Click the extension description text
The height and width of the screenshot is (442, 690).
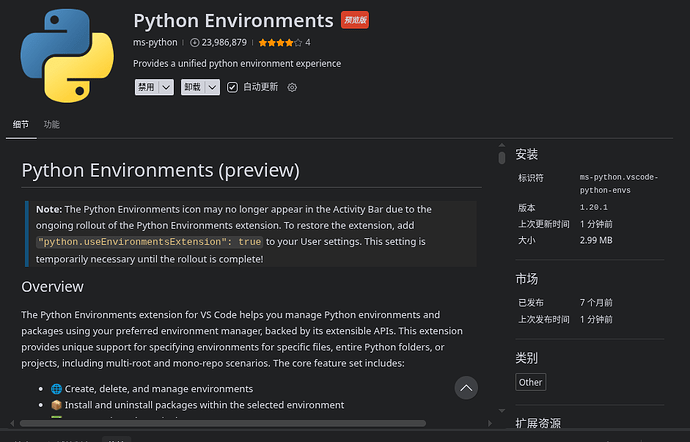(x=237, y=63)
